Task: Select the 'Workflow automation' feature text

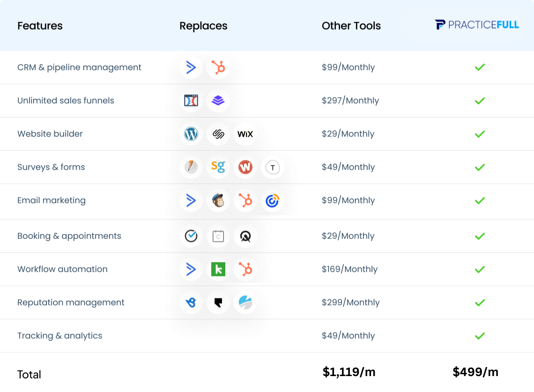Action: click(x=62, y=269)
